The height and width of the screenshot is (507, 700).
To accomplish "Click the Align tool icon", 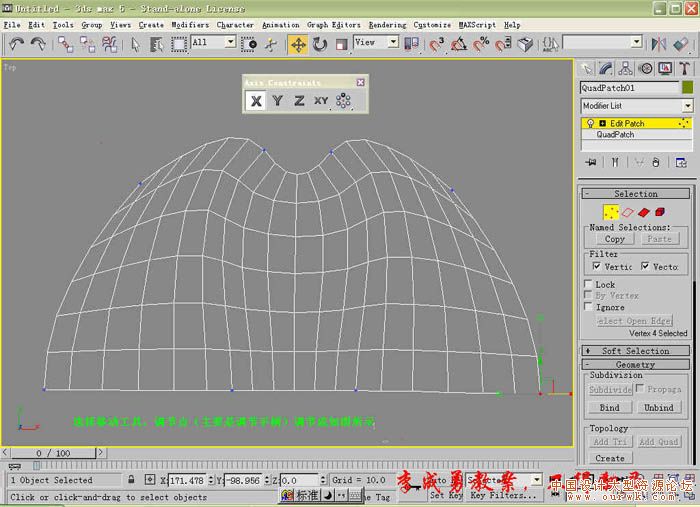I will pos(681,44).
